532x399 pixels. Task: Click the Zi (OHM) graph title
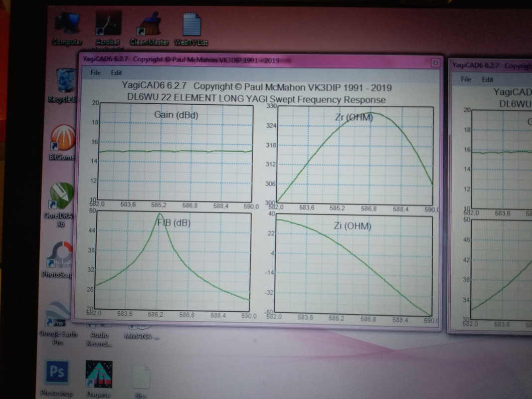pyautogui.click(x=353, y=226)
